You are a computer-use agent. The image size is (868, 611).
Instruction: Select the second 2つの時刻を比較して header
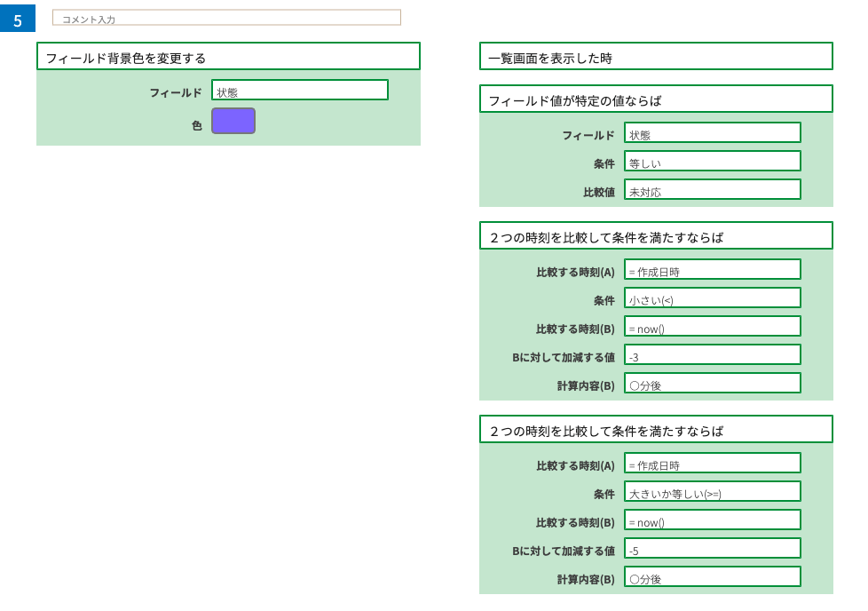click(x=656, y=429)
